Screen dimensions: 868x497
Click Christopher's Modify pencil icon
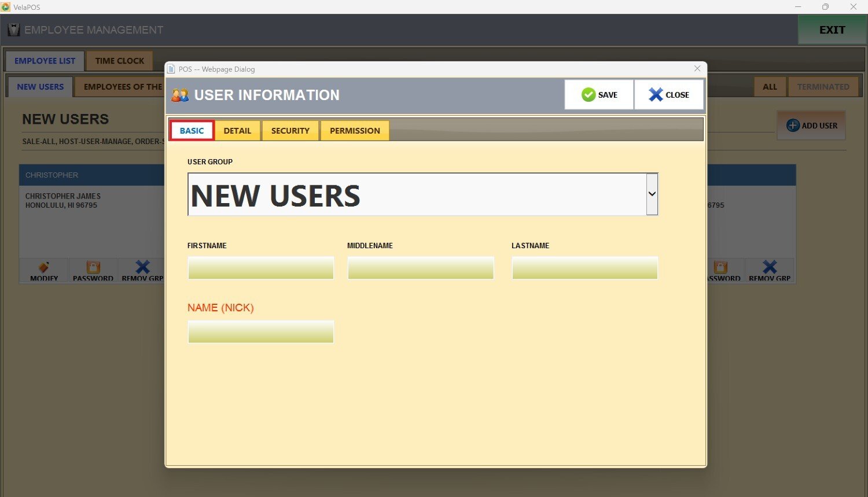44,267
